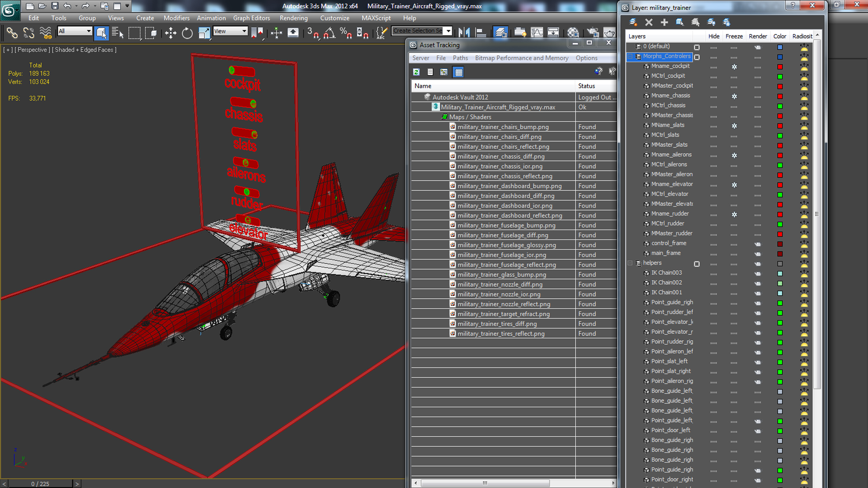Toggle Hide for MCtrl_slats row
This screenshot has width=868, height=488.
coord(714,136)
